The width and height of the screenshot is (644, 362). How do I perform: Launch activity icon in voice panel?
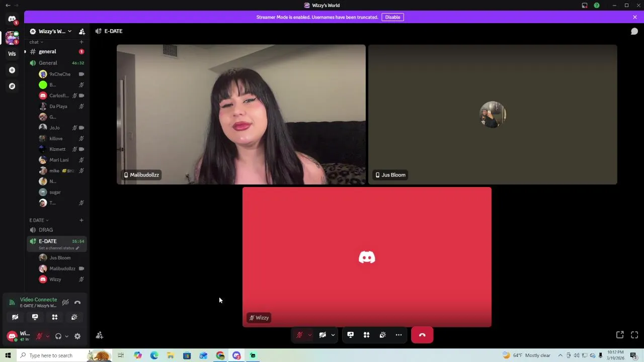(54, 317)
